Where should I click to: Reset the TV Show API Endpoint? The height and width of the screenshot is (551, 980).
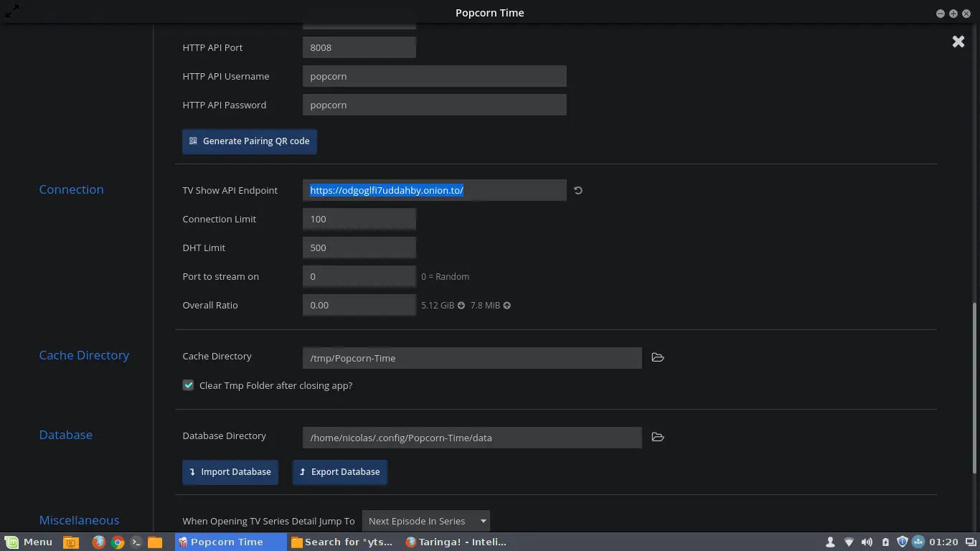[578, 190]
